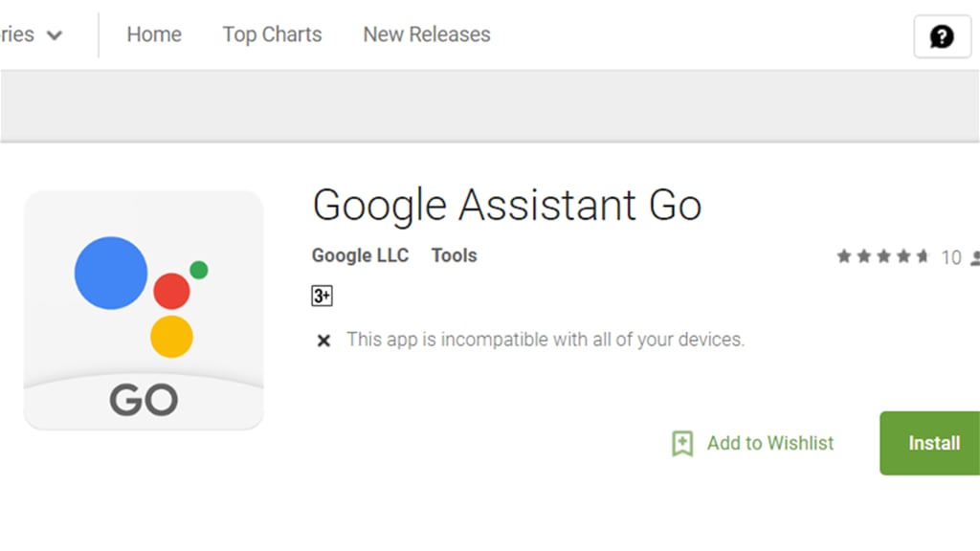The image size is (980, 551).
Task: Click the Google Assistant Go app icon
Action: point(144,308)
